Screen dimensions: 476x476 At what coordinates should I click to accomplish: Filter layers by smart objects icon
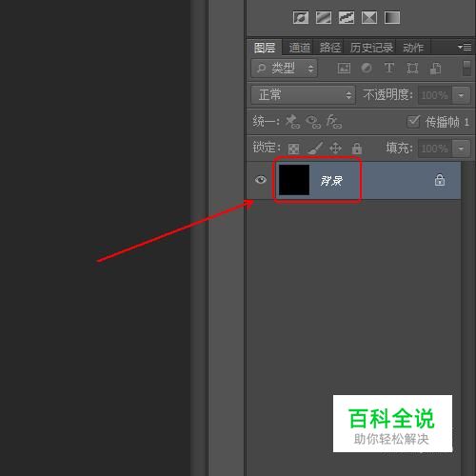[x=435, y=68]
